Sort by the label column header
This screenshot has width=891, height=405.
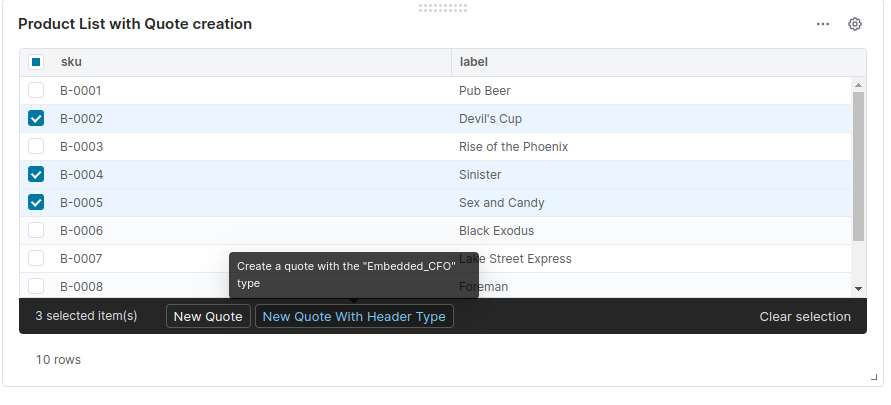(x=473, y=62)
